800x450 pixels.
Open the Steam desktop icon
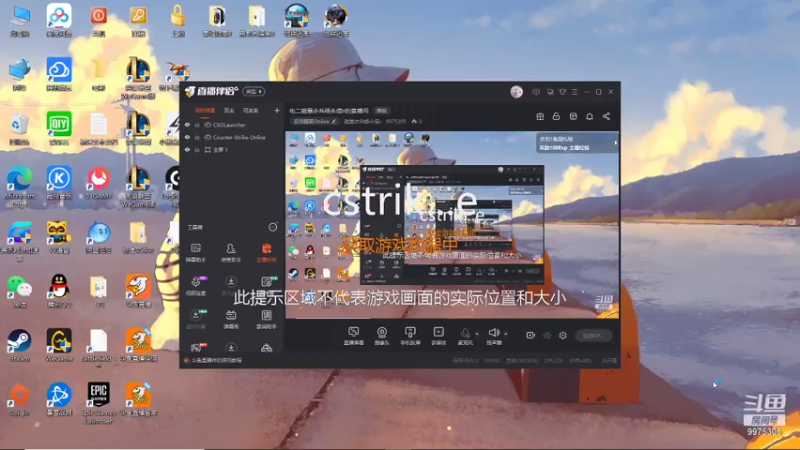[19, 345]
